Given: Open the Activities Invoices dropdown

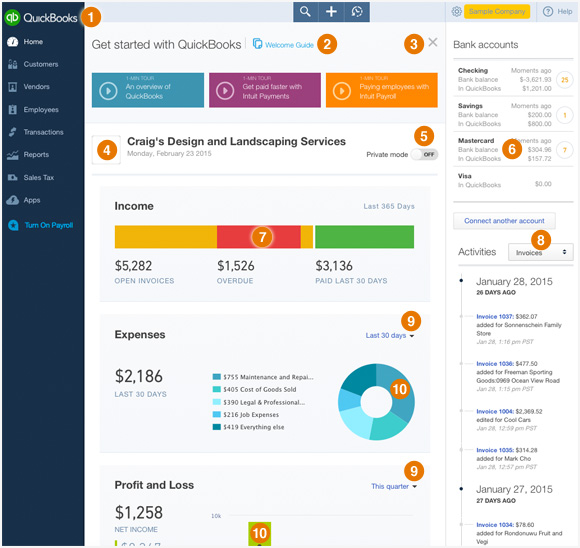Looking at the screenshot, I should 540,252.
